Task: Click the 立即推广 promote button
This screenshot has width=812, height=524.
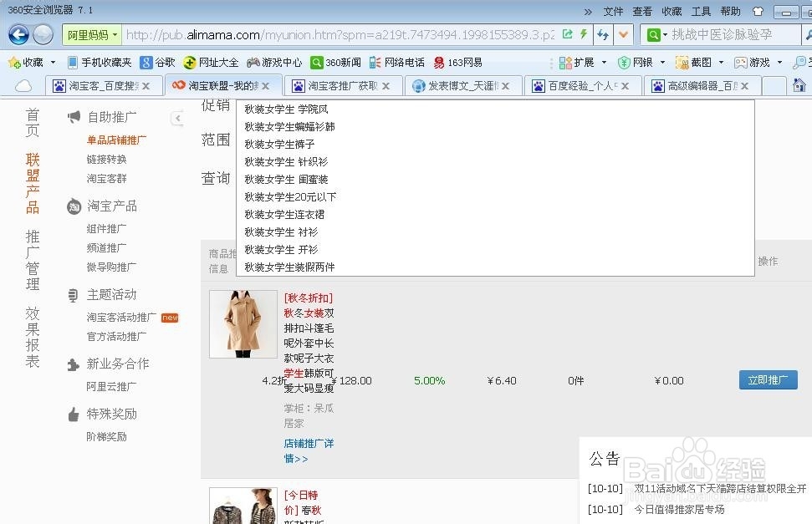Action: 767,379
